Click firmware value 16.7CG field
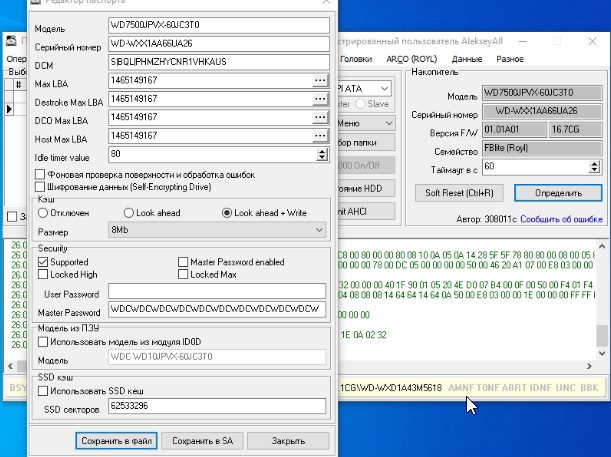This screenshot has height=457, width=611. 576,130
